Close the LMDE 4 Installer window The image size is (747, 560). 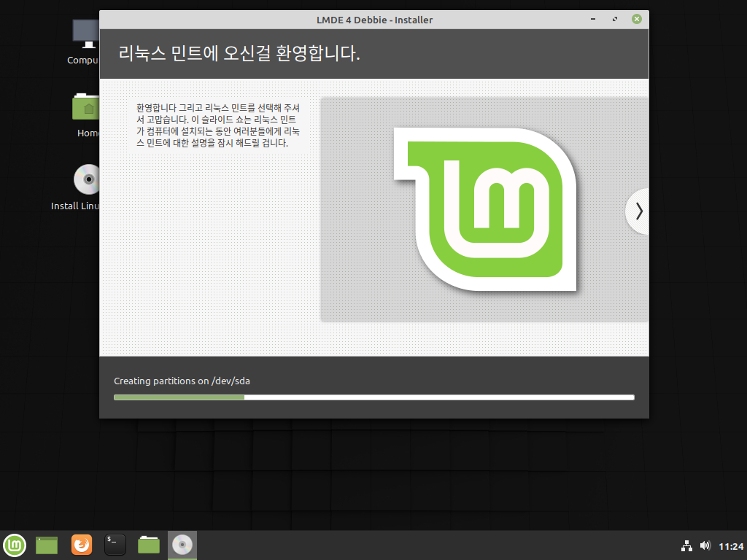(x=637, y=19)
